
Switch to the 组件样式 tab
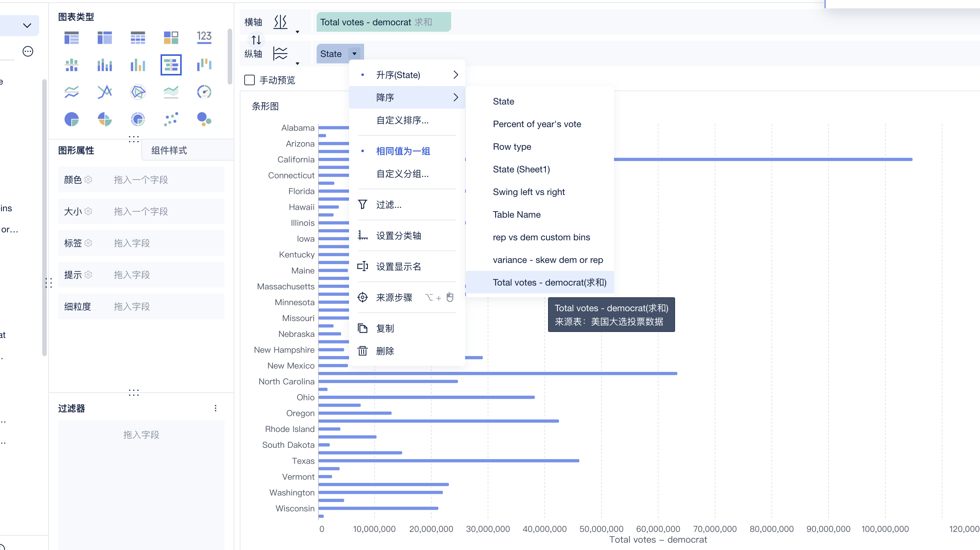pyautogui.click(x=169, y=151)
